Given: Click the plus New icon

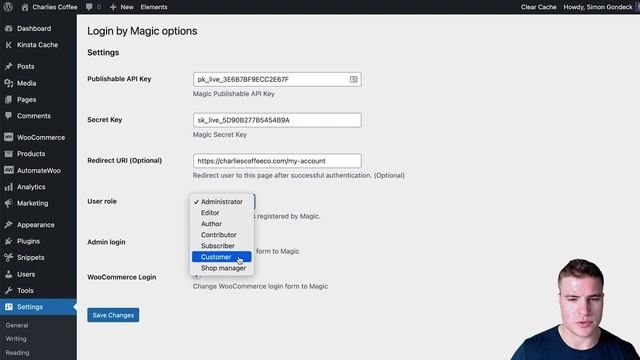Looking at the screenshot, I should 113,7.
